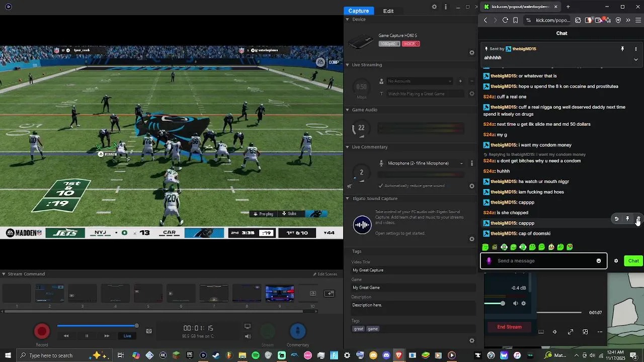Add a new scene with plus icon
The image size is (644, 362).
pos(330,294)
